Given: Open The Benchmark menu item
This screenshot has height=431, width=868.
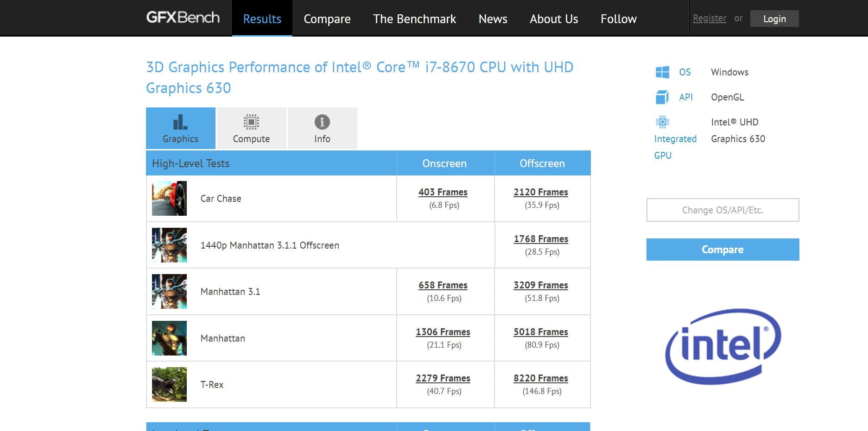Looking at the screenshot, I should 414,19.
